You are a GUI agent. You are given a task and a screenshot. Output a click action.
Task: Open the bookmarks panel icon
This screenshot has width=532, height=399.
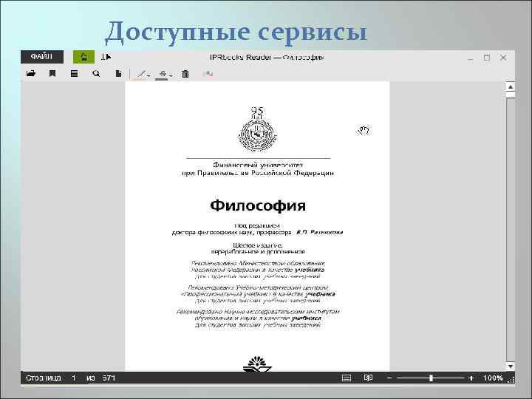pos(52,73)
